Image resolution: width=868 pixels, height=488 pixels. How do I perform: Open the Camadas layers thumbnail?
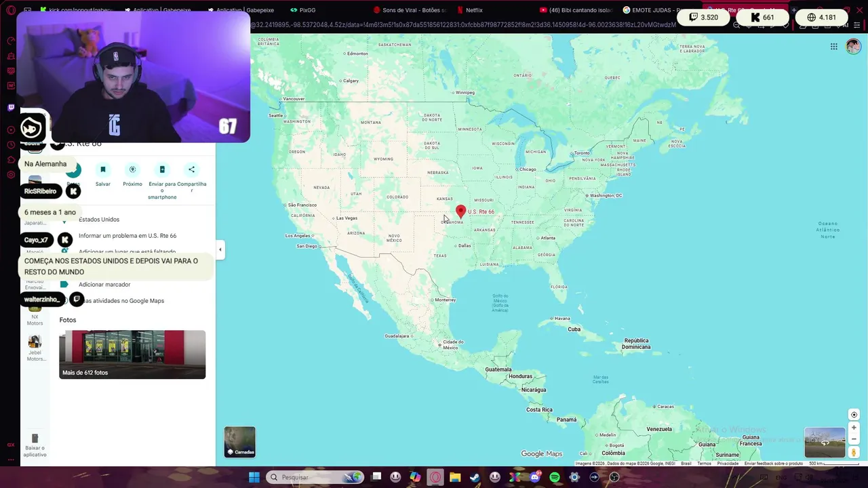[240, 442]
